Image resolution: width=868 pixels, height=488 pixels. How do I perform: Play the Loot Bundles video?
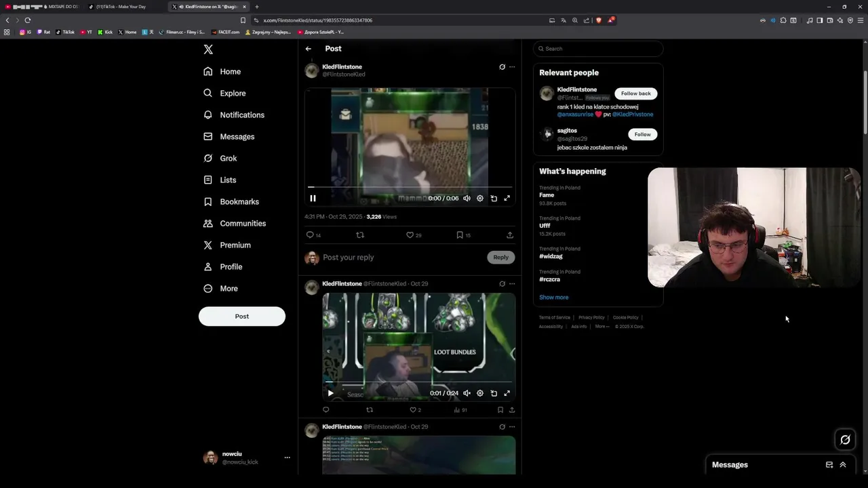tap(330, 393)
